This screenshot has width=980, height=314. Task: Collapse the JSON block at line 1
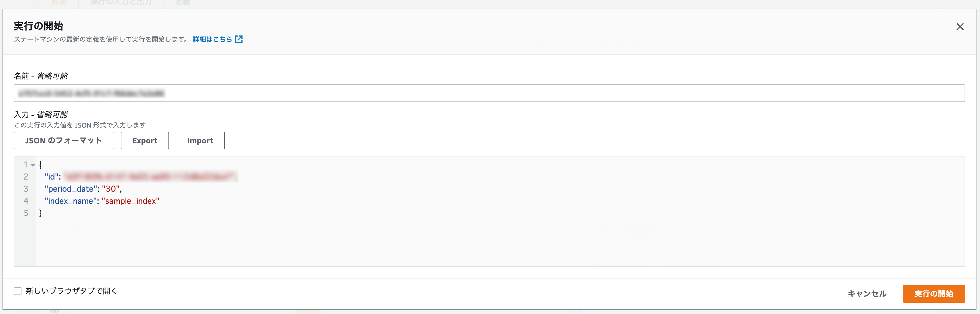33,165
